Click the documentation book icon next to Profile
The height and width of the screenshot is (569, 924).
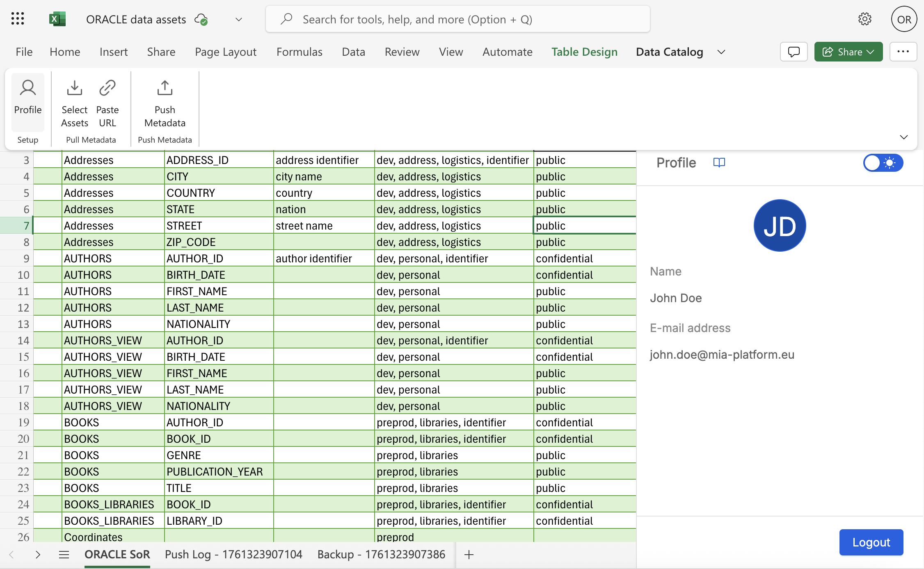coord(719,162)
